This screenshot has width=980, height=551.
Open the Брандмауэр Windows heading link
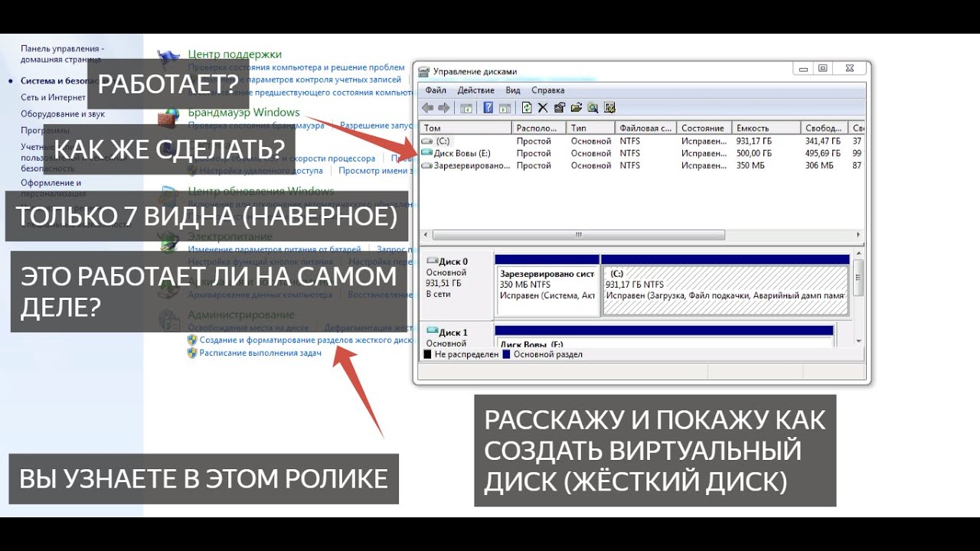[244, 112]
